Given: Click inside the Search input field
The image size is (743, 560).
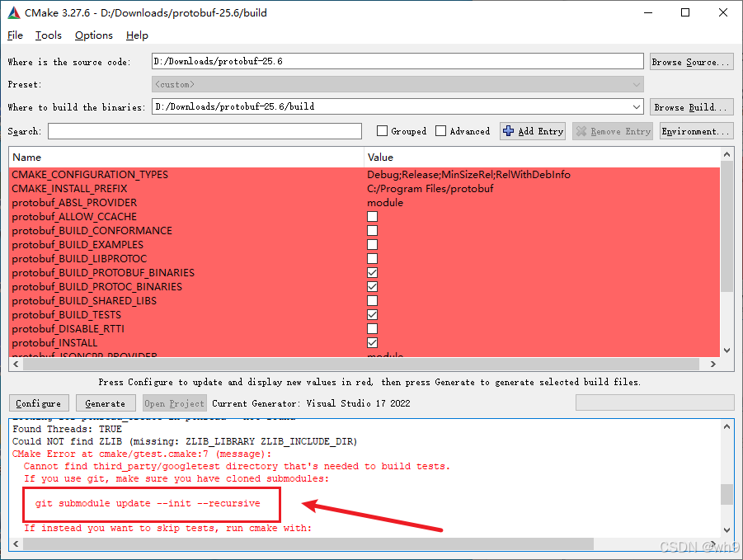Looking at the screenshot, I should [206, 130].
